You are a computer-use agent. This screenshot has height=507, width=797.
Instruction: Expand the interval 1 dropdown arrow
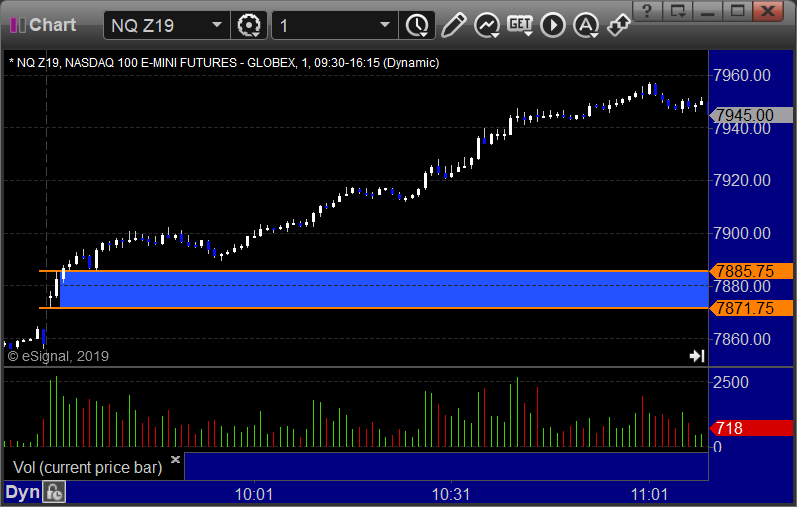(x=385, y=25)
